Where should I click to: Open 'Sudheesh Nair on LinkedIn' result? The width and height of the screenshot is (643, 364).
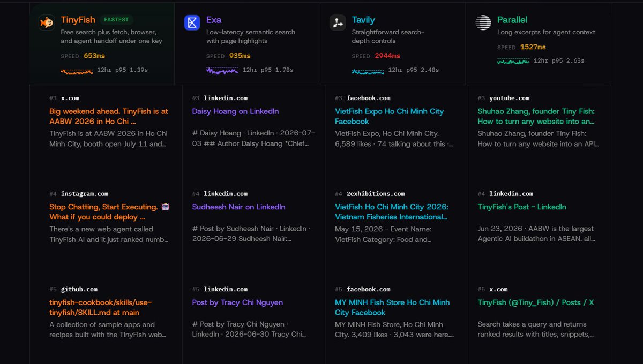238,207
